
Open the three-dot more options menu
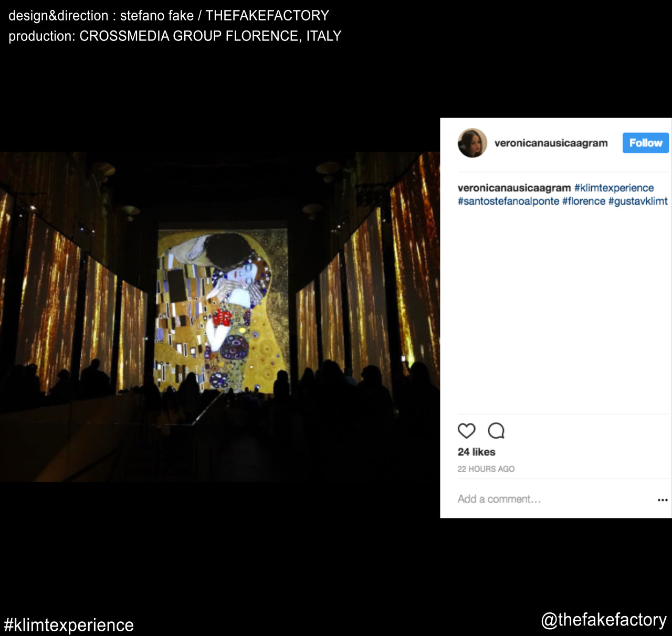point(663,500)
